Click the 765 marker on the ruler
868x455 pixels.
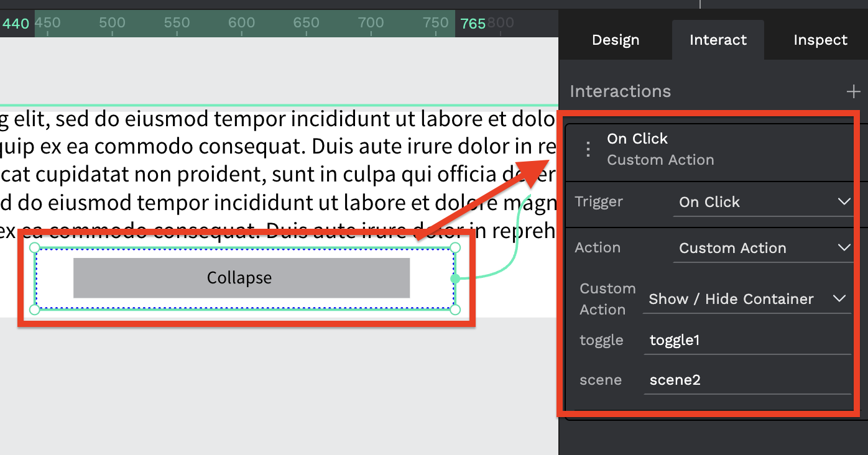click(x=473, y=24)
